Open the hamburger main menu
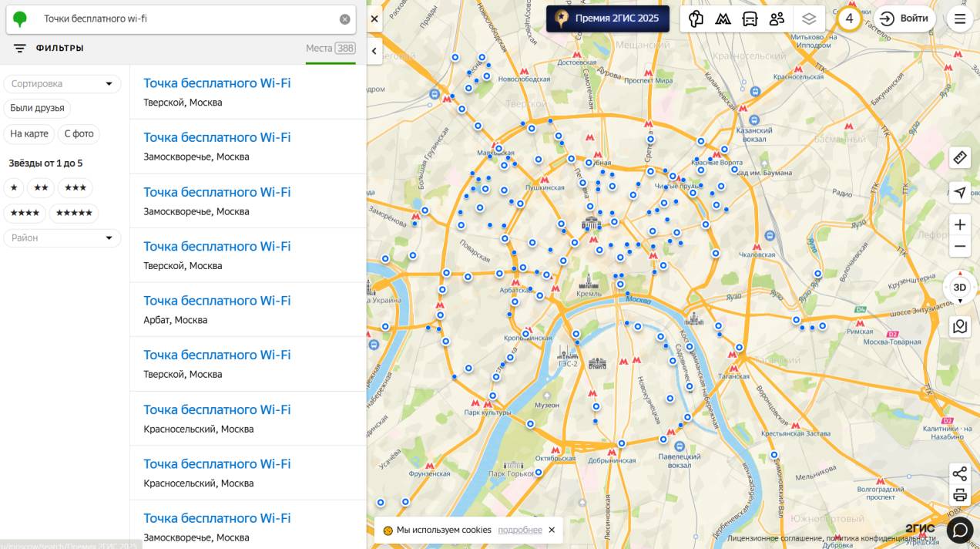 pyautogui.click(x=960, y=19)
